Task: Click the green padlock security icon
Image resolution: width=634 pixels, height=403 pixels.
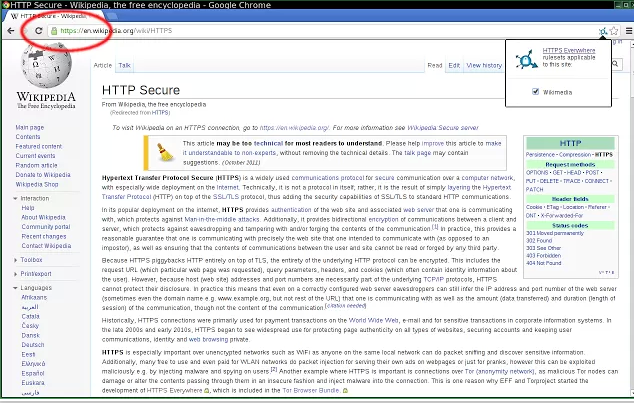Action: 54,31
